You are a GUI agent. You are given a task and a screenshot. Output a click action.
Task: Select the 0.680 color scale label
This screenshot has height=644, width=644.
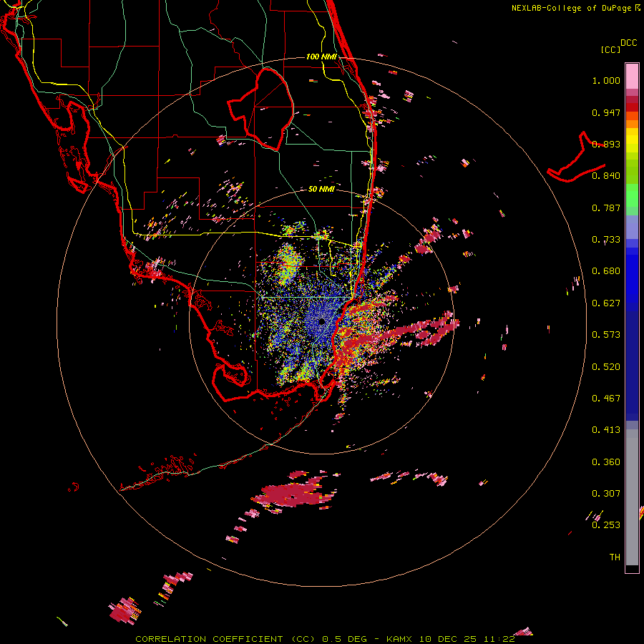606,271
